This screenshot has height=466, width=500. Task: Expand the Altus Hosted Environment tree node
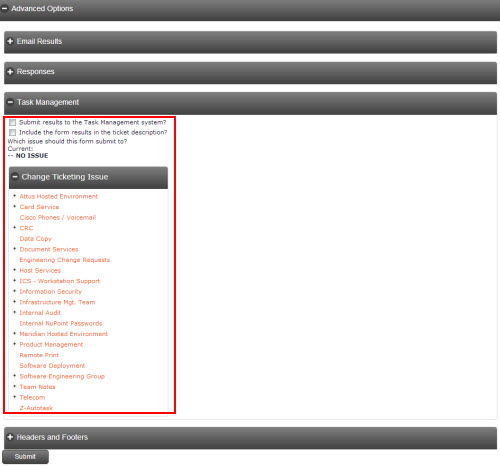[14, 196]
